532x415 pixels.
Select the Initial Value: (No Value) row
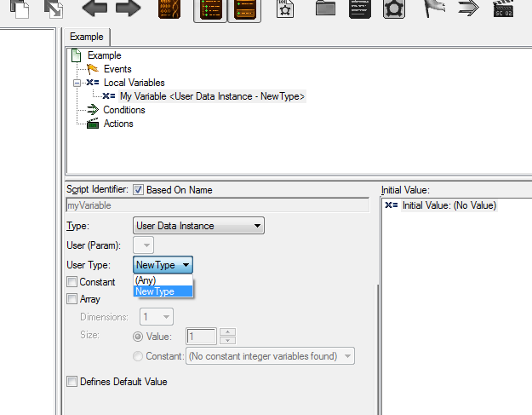449,205
